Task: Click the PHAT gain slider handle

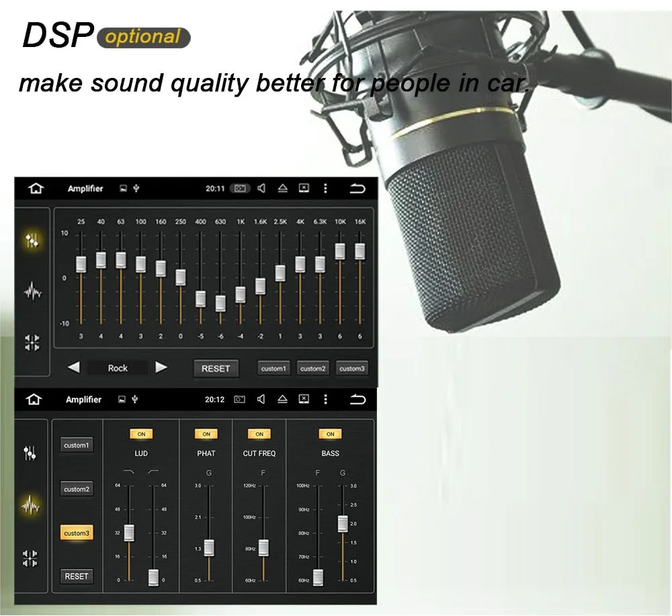Action: tap(209, 548)
